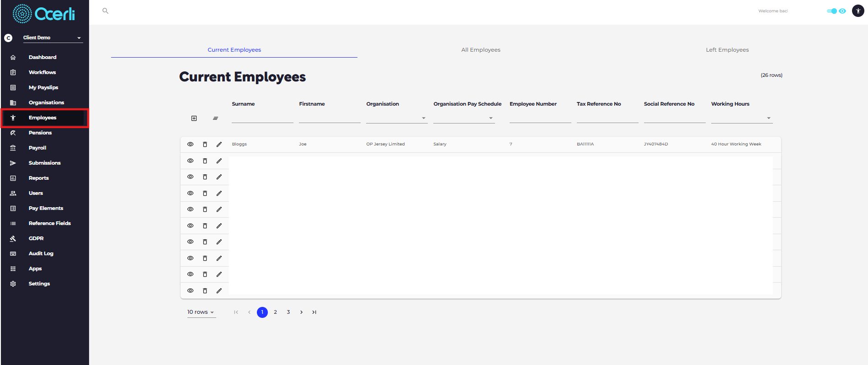The image size is (868, 365).
Task: Open the Organisation Pay Schedule filter dropdown
Action: [463, 118]
